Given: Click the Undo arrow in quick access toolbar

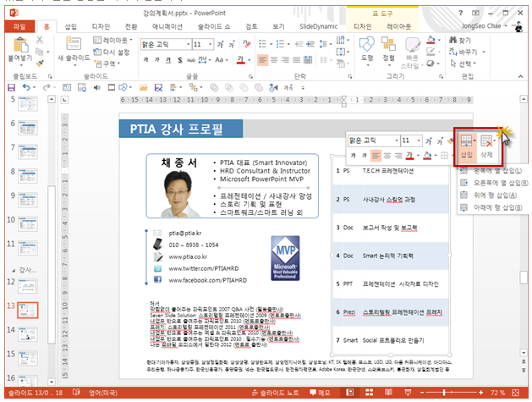Looking at the screenshot, I should pyautogui.click(x=26, y=87).
